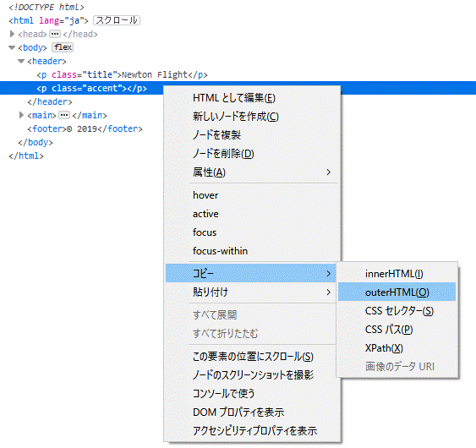This screenshot has height=448, width=476.
Task: Expand the main element triangle
Action: (21, 115)
